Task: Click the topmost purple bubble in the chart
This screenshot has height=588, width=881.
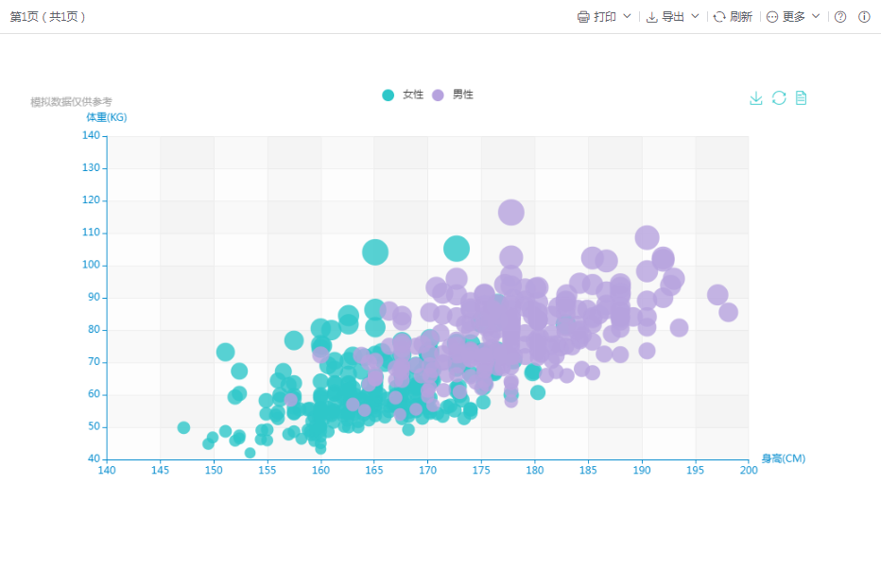Action: coord(511,212)
